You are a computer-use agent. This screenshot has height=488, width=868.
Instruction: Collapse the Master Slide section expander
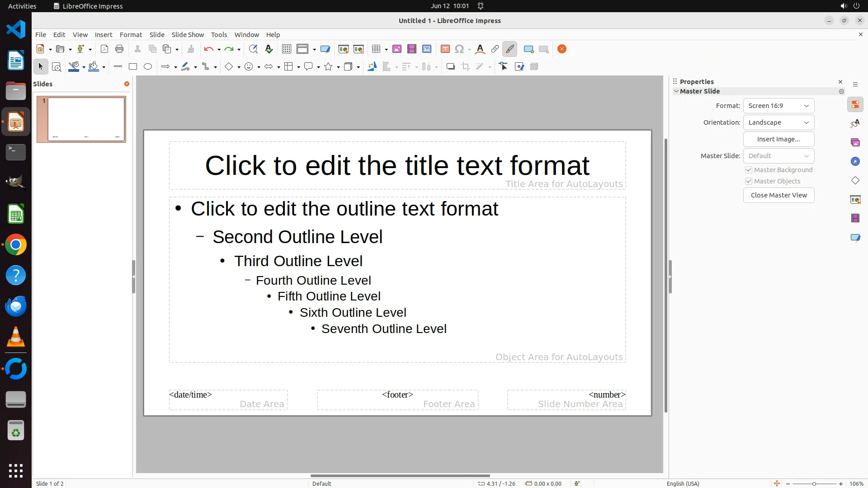tap(676, 91)
